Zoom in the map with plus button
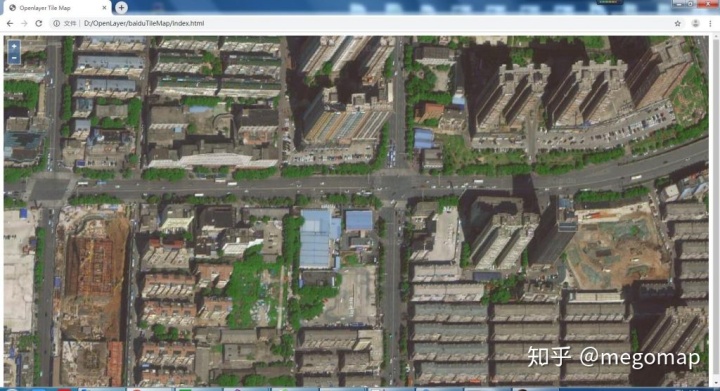Screen dimensions: 720x391 tap(14, 46)
